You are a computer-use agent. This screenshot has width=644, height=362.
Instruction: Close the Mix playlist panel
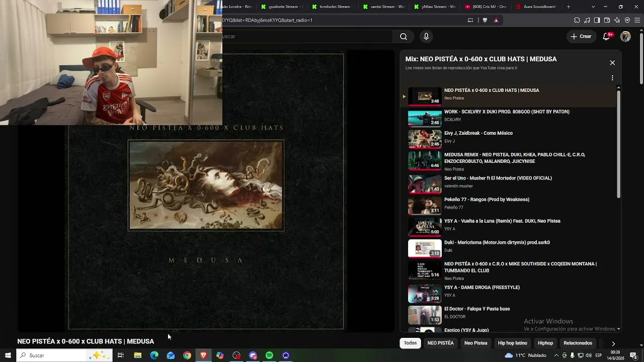(612, 63)
